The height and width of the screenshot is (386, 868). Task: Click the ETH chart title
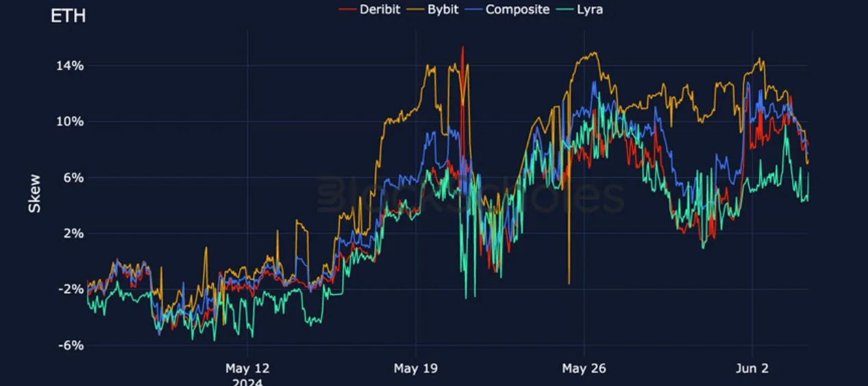(x=68, y=16)
